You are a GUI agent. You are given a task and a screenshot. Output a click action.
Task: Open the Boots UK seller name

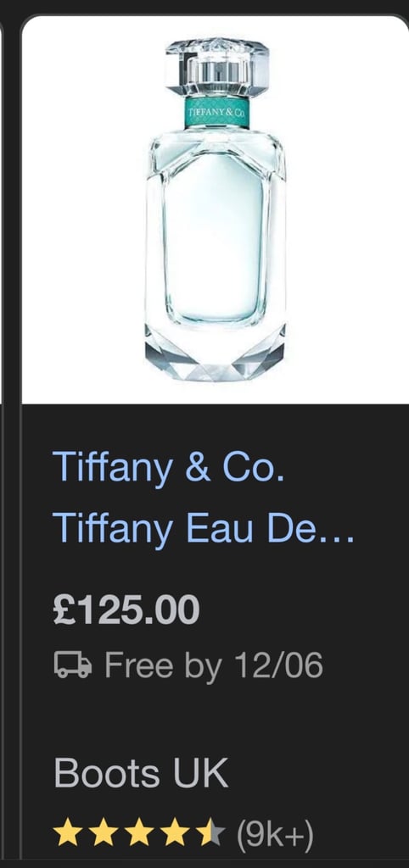pos(141,773)
